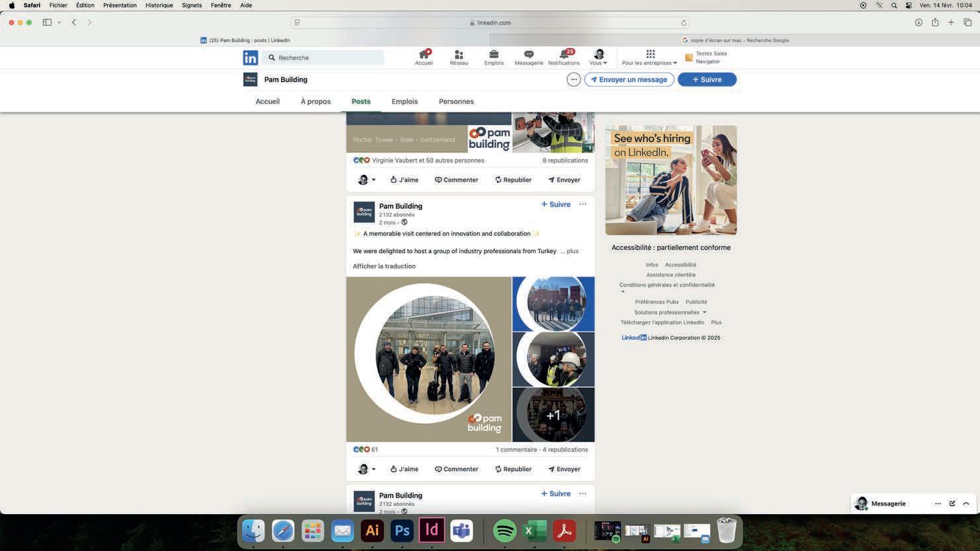Select the Posts tab
The width and height of the screenshot is (980, 551).
(361, 102)
